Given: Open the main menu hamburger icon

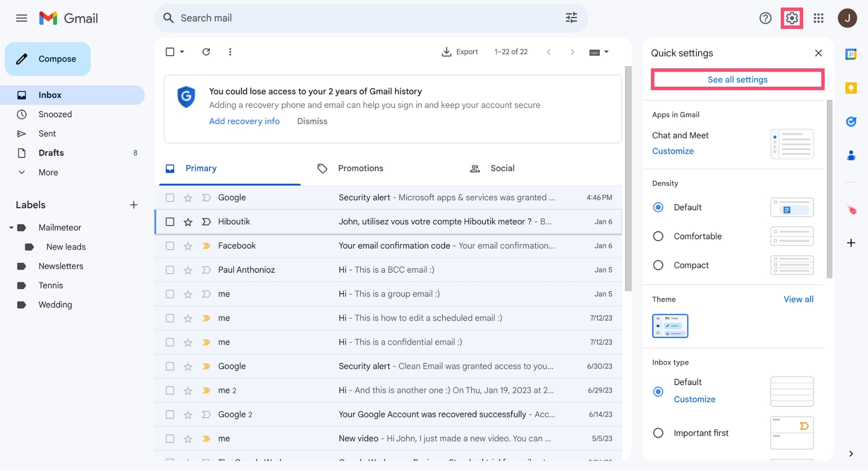Looking at the screenshot, I should pyautogui.click(x=21, y=18).
